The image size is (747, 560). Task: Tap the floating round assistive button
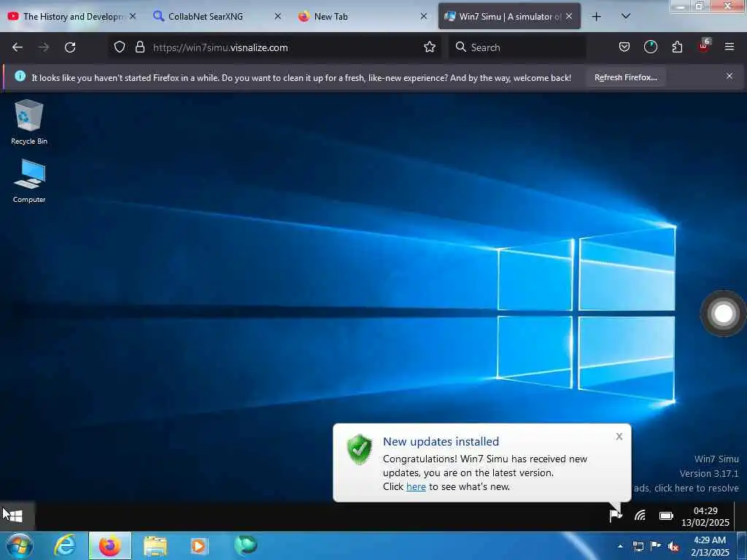click(x=723, y=314)
